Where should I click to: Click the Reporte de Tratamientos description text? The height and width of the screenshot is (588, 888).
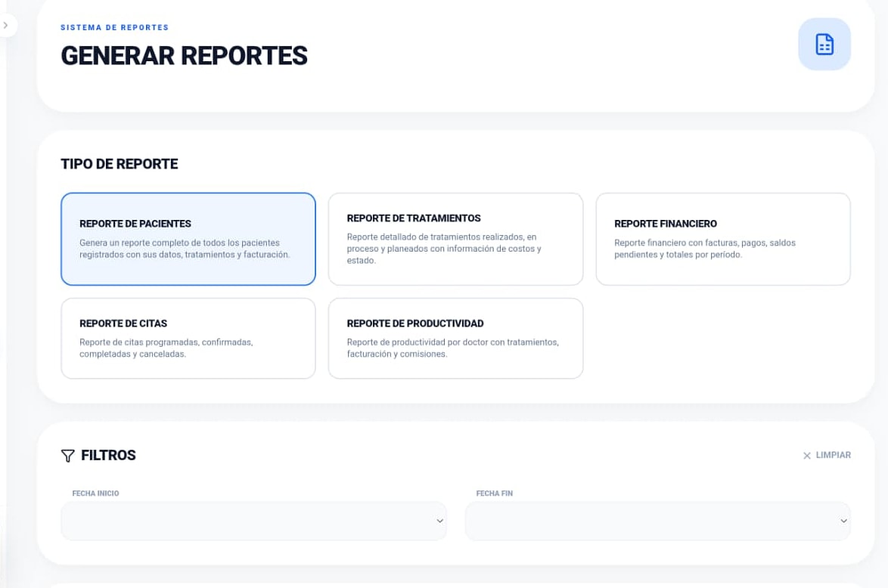(444, 249)
